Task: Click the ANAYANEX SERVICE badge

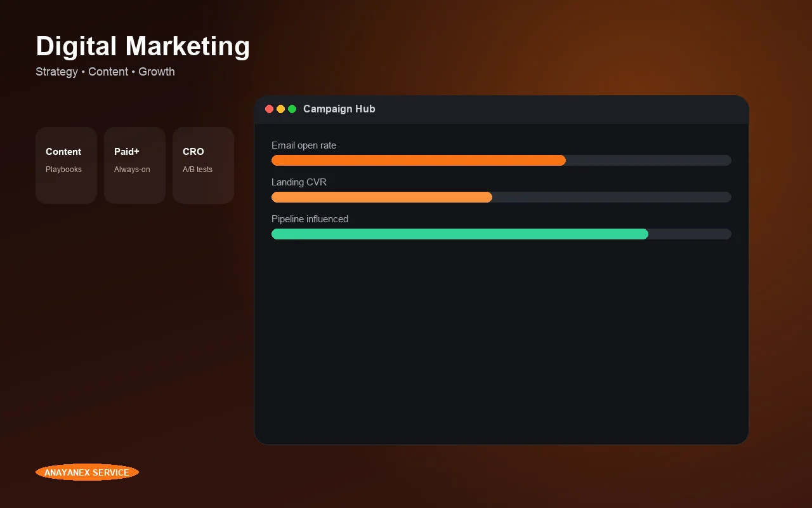Action: [x=87, y=472]
